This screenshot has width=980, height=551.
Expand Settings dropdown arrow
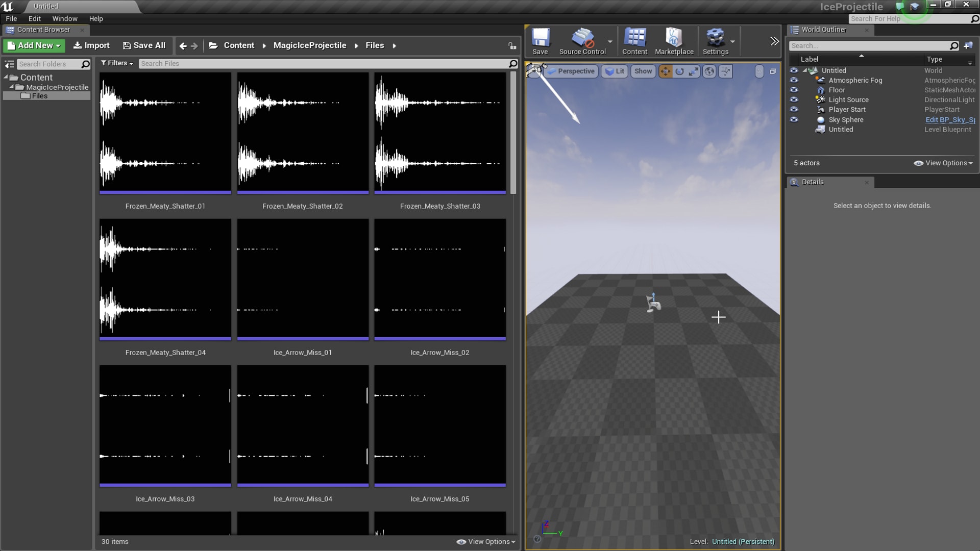point(732,42)
